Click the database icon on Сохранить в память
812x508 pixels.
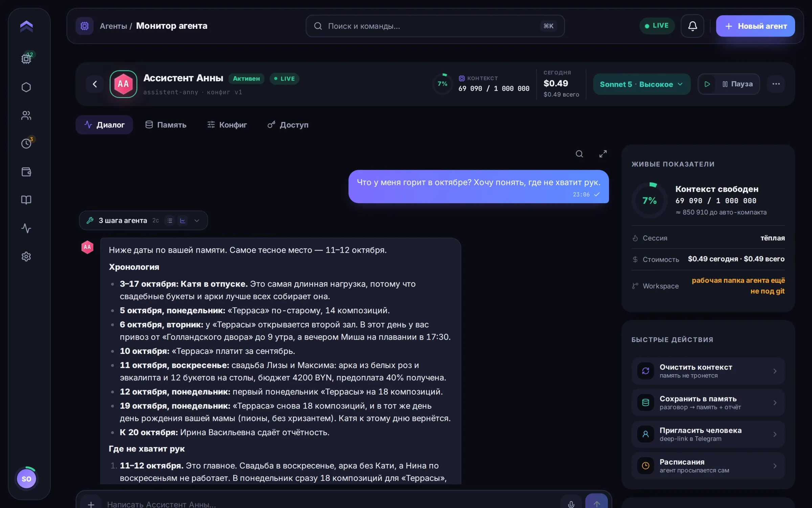point(646,402)
